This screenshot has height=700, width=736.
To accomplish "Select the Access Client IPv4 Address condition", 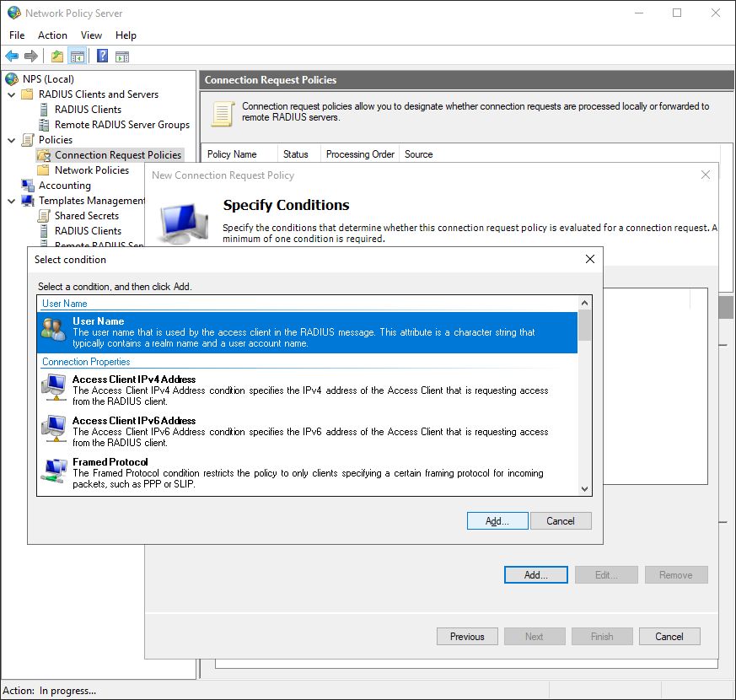I will coord(308,390).
